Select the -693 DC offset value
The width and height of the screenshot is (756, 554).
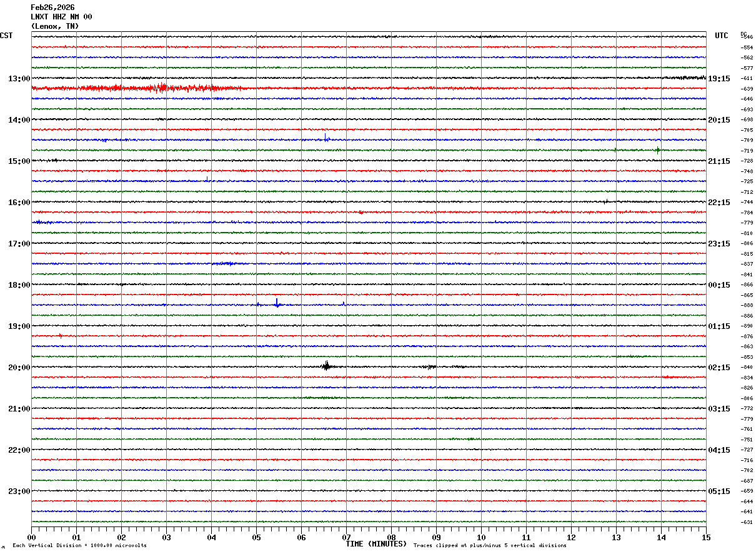pyautogui.click(x=747, y=109)
